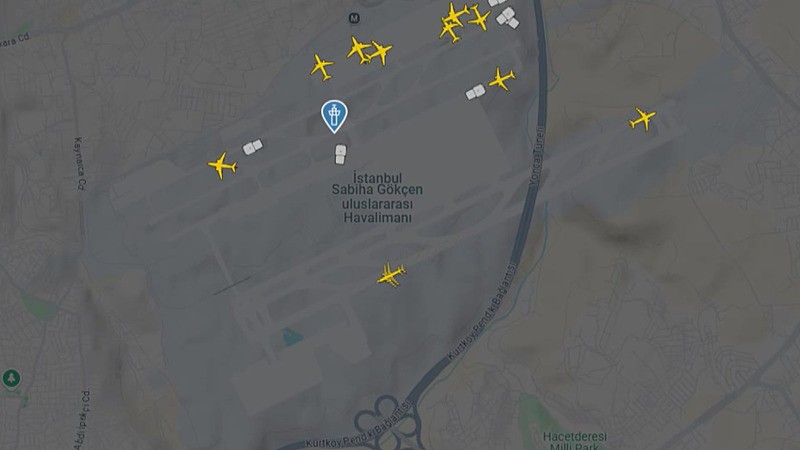
Task: Select the second aircraft of the overlapping pair
Action: point(381,53)
